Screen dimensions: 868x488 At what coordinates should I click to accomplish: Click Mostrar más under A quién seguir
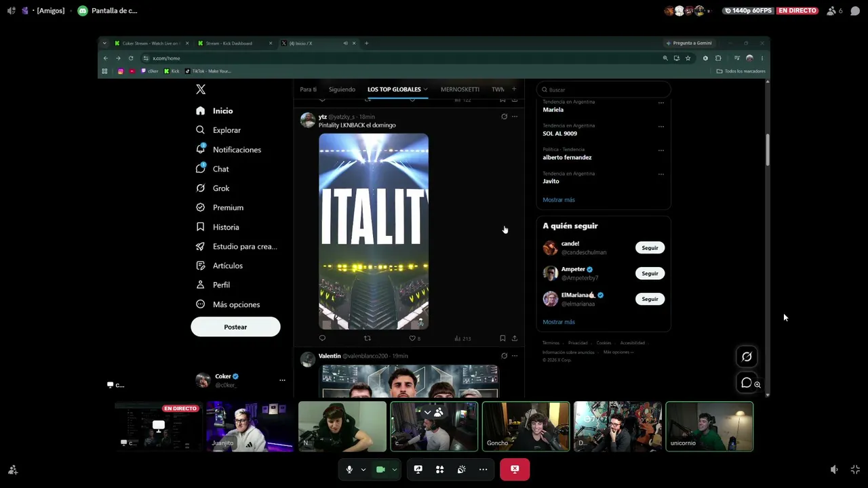pyautogui.click(x=559, y=322)
